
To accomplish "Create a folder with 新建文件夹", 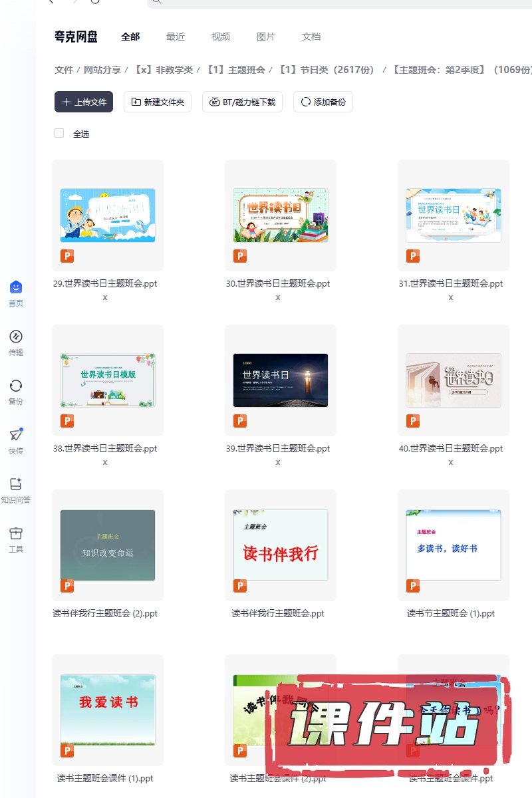I will [x=158, y=102].
